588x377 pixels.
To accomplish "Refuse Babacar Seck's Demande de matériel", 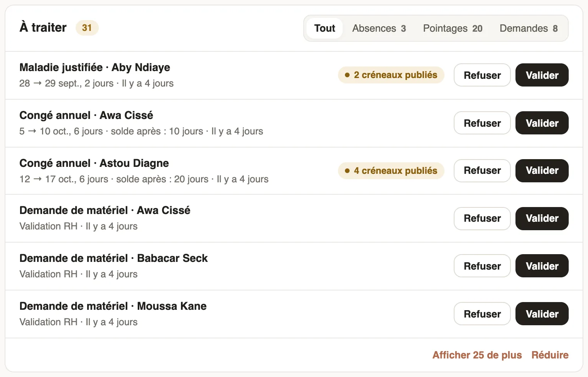I will (482, 266).
